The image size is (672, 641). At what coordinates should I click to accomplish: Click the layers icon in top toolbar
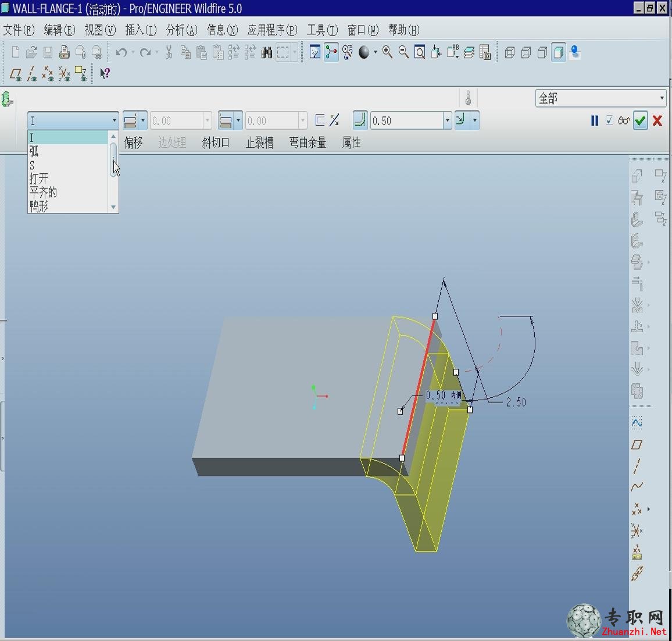point(469,52)
